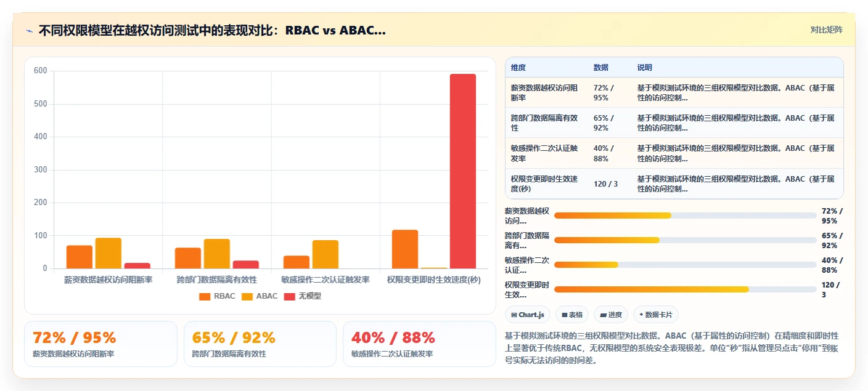Click the tall red 无模型 bar for 权限变更即时生效速度
The height and width of the screenshot is (391, 868).
tap(462, 171)
